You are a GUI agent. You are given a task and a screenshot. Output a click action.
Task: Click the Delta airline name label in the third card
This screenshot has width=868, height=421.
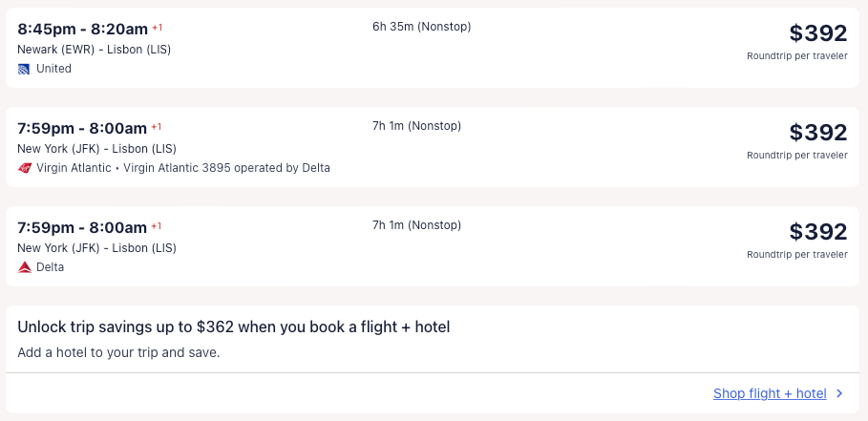point(50,267)
